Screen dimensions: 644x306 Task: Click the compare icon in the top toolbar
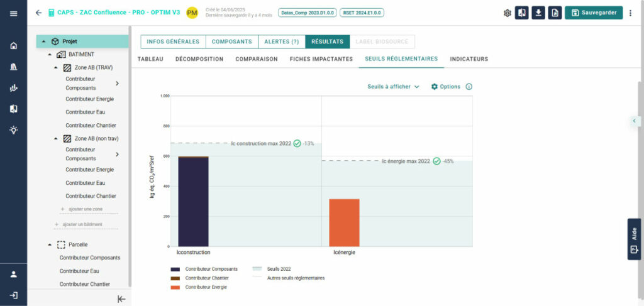point(522,13)
